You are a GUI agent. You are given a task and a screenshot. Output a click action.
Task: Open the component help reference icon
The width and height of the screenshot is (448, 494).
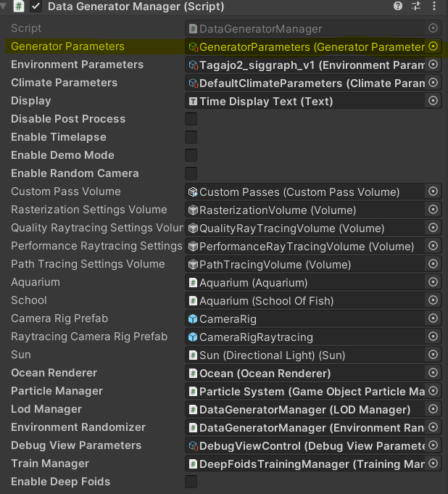click(x=398, y=6)
